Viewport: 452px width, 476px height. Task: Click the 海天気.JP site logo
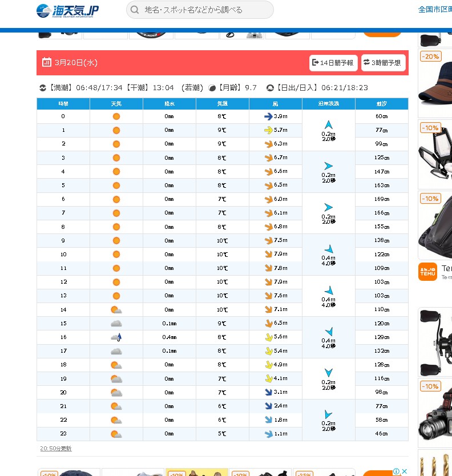pyautogui.click(x=67, y=10)
